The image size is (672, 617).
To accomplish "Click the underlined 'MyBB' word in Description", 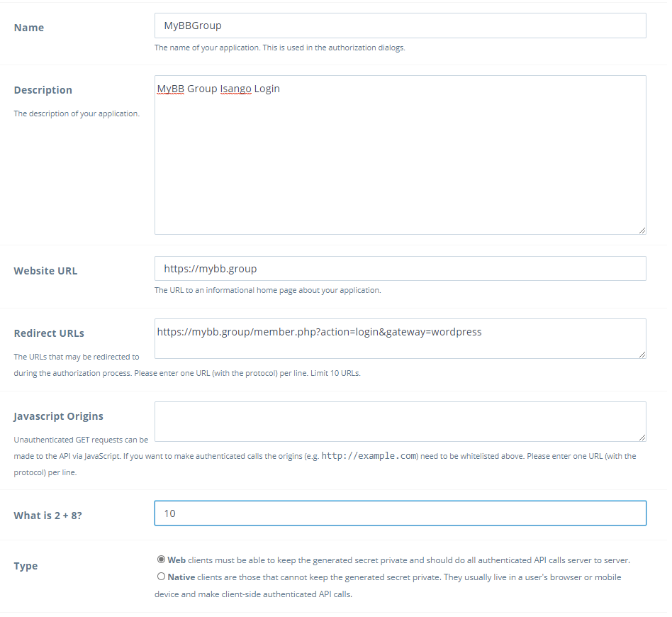I will pos(169,88).
